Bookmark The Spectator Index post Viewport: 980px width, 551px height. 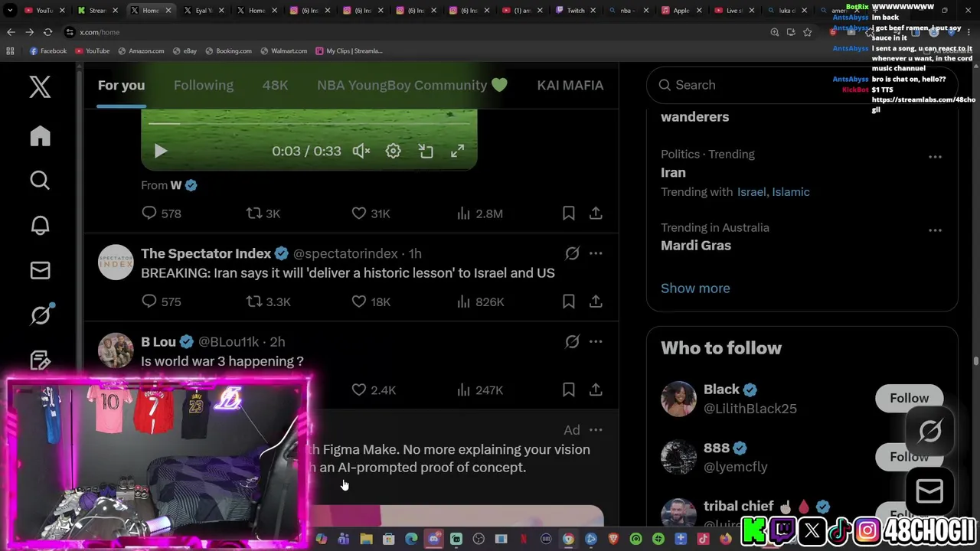(568, 302)
